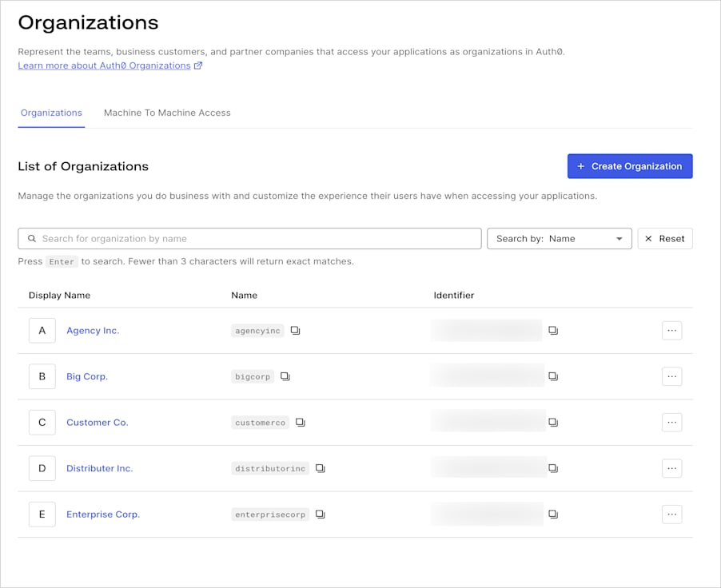Open the more actions menu for Big Corp.
This screenshot has height=588, width=721.
671,376
